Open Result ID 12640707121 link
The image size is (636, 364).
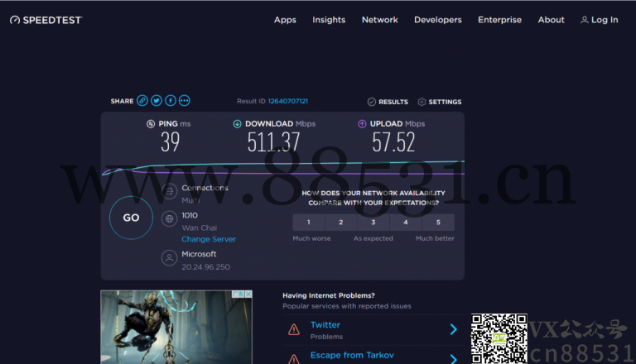pyautogui.click(x=287, y=101)
